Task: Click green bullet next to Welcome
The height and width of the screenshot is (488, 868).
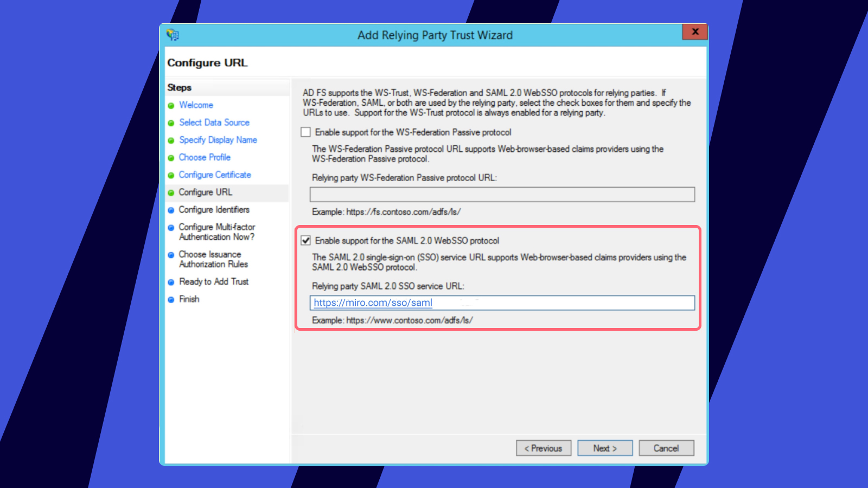Action: tap(171, 106)
